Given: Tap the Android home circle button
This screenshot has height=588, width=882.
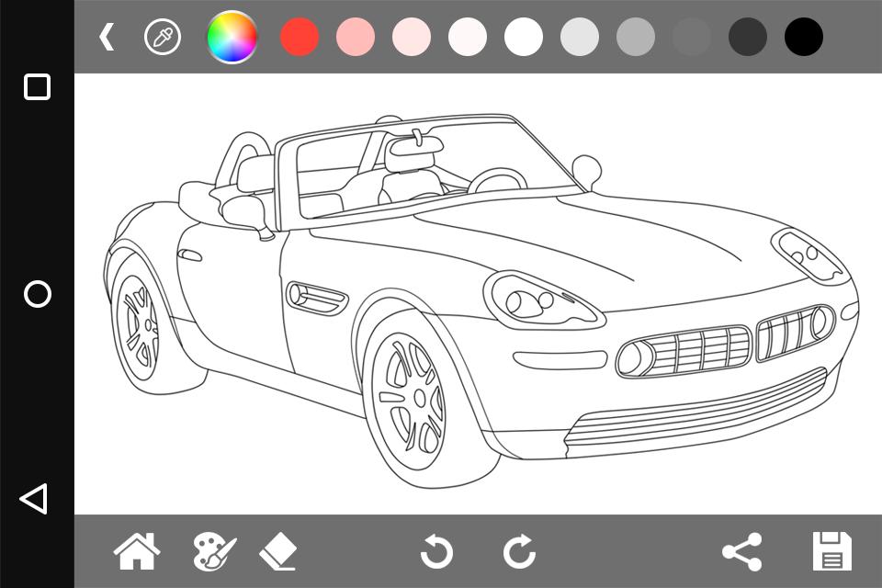Looking at the screenshot, I should click(38, 294).
